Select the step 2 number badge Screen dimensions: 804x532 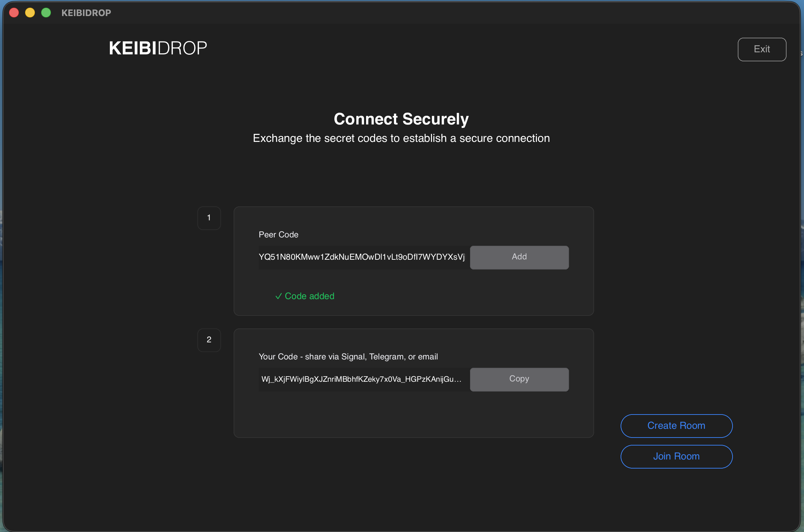[x=209, y=340]
